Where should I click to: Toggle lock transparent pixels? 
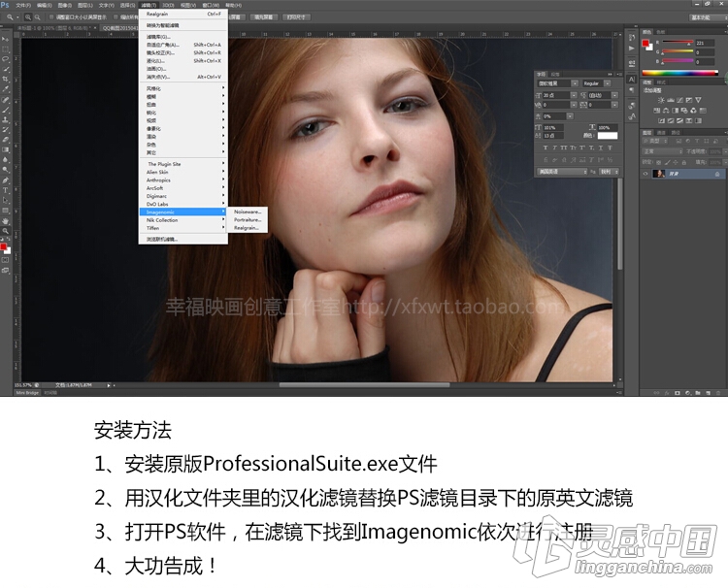pos(659,162)
